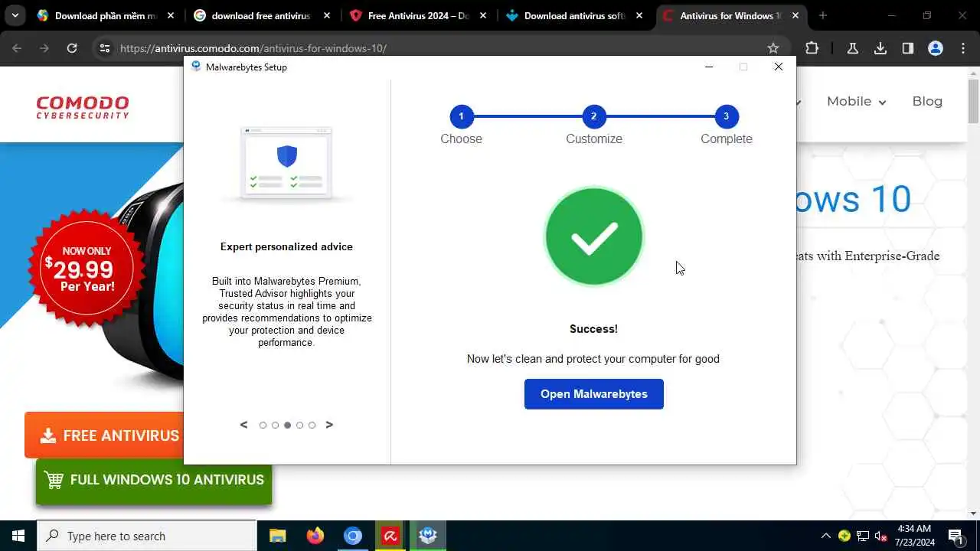Open the network tray icon

862,536
